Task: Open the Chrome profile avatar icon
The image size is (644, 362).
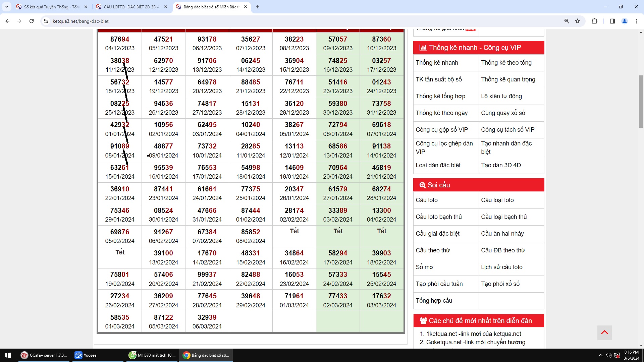Action: coord(625,21)
